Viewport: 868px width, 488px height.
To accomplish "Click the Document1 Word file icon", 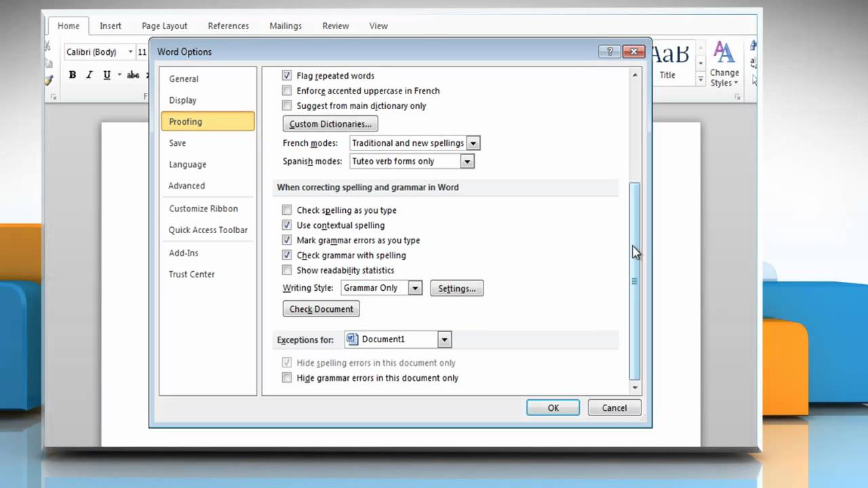I will pyautogui.click(x=352, y=339).
